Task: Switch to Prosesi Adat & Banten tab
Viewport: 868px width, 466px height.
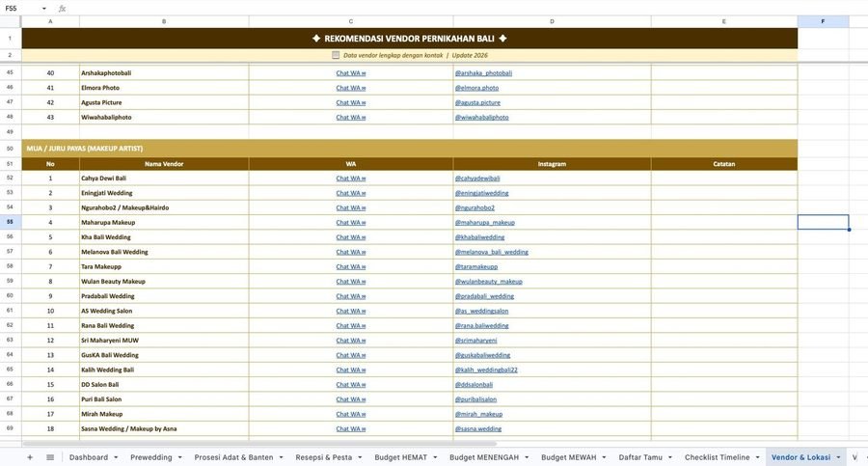Action: click(233, 457)
